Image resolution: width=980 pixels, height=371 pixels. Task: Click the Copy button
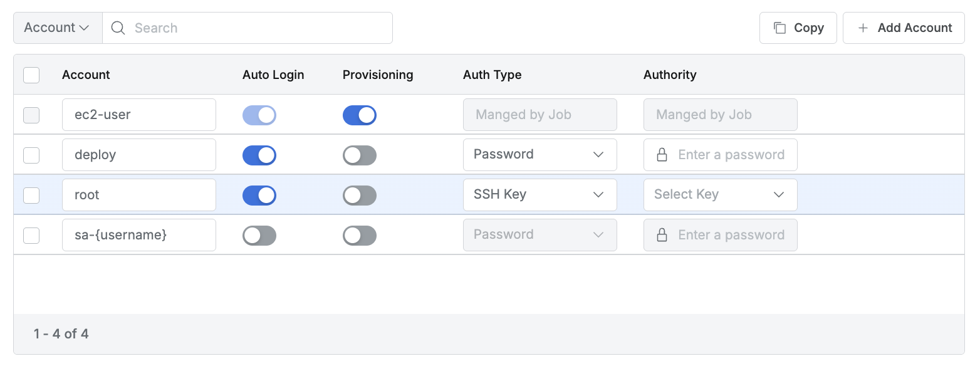click(798, 28)
